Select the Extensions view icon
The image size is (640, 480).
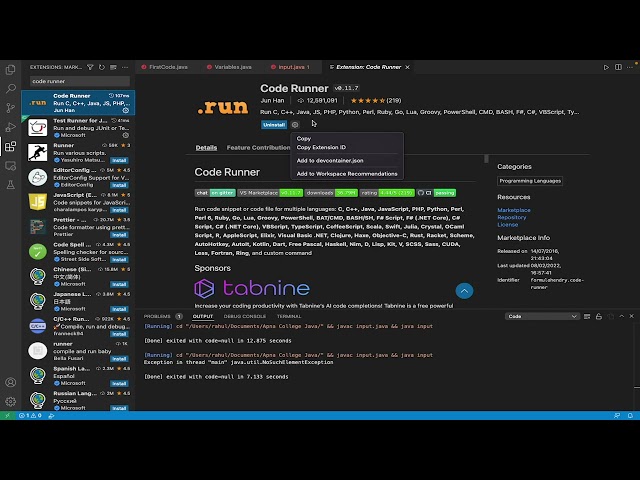click(11, 146)
